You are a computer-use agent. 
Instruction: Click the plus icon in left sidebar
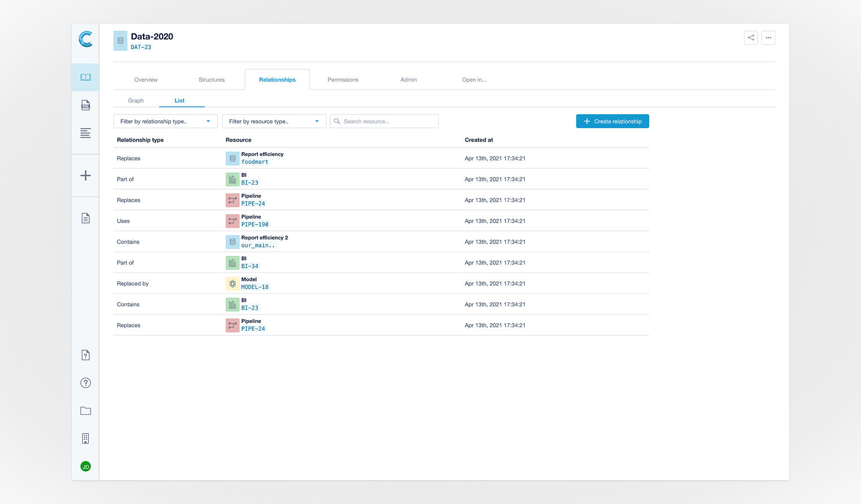pyautogui.click(x=86, y=176)
